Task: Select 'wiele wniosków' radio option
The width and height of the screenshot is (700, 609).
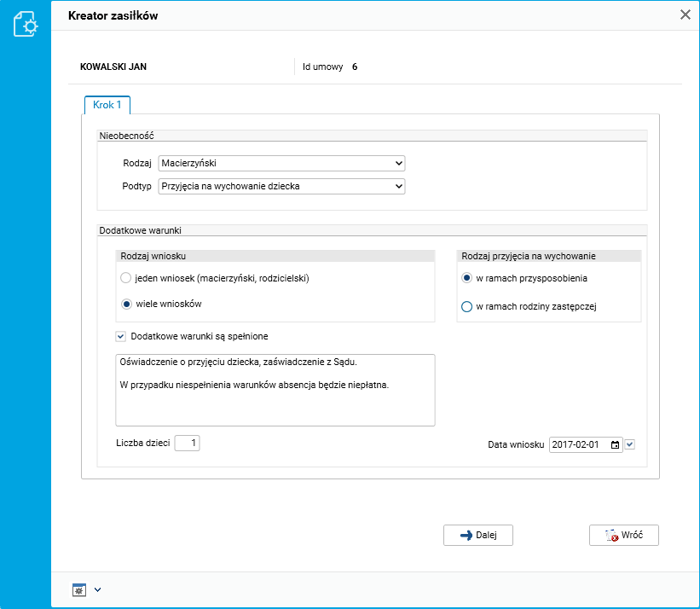Action: [126, 304]
